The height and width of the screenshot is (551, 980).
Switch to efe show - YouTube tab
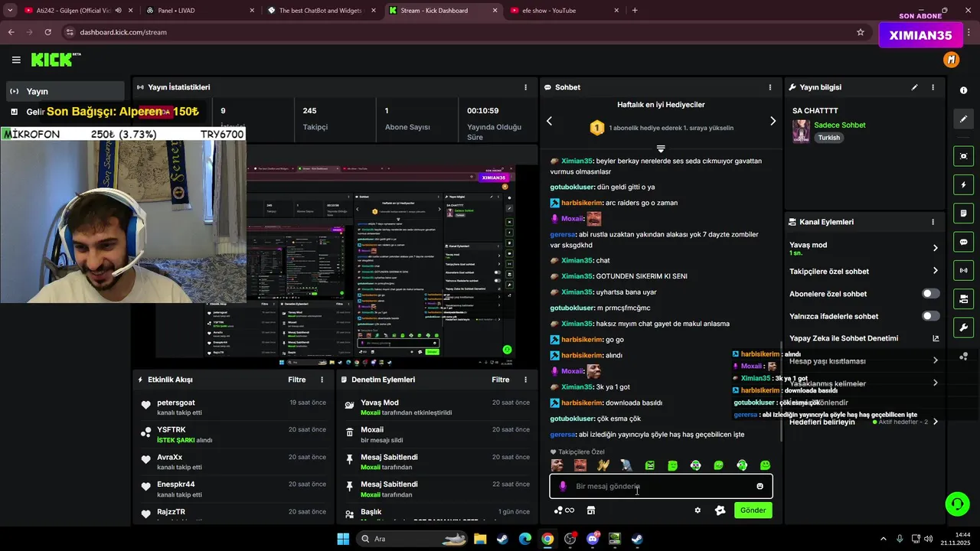point(565,11)
